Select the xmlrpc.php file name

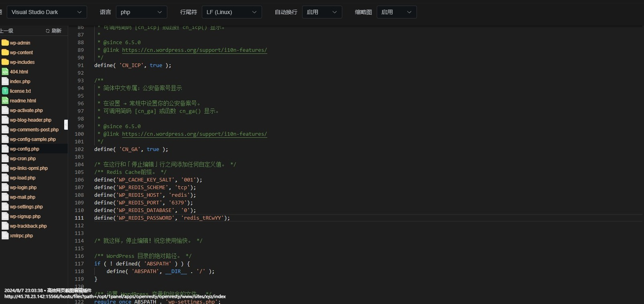pyautogui.click(x=21, y=235)
